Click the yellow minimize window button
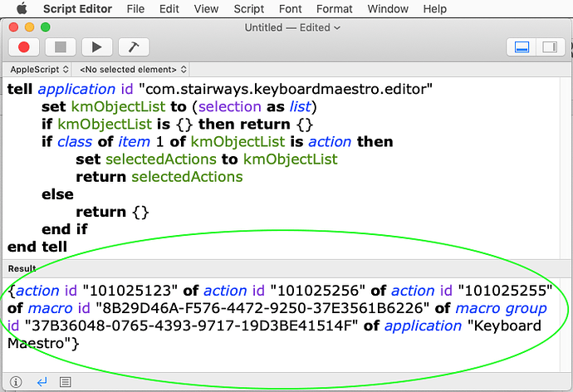 (29, 27)
